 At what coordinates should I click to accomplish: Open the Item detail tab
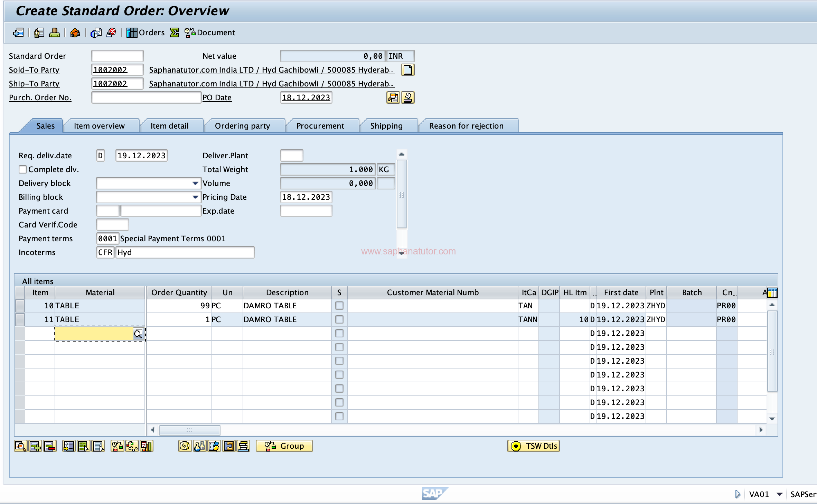point(169,126)
